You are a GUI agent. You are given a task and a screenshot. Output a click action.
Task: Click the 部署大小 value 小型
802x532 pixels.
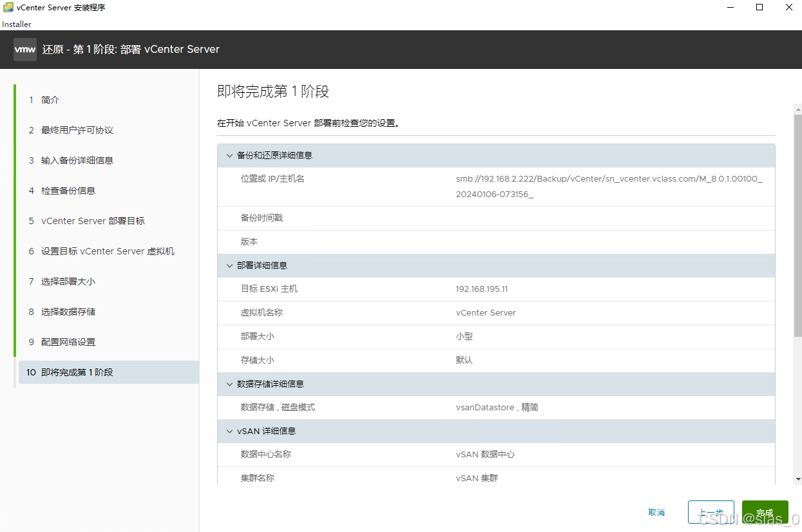(464, 337)
